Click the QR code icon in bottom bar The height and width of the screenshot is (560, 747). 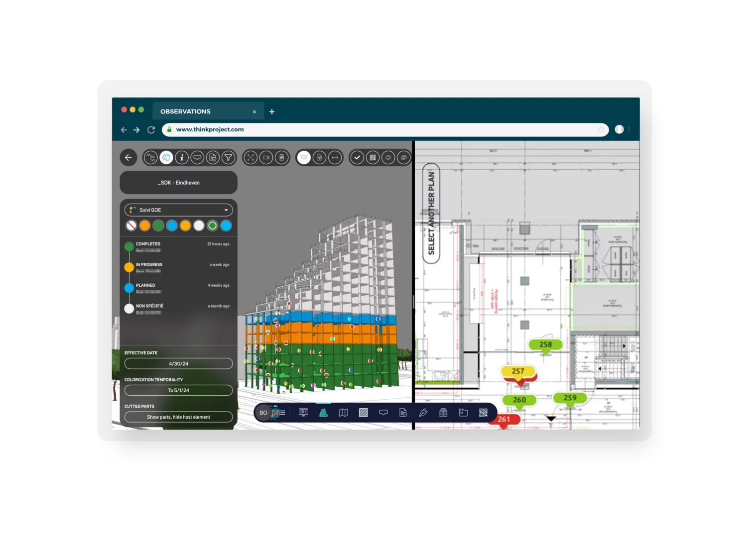483,413
